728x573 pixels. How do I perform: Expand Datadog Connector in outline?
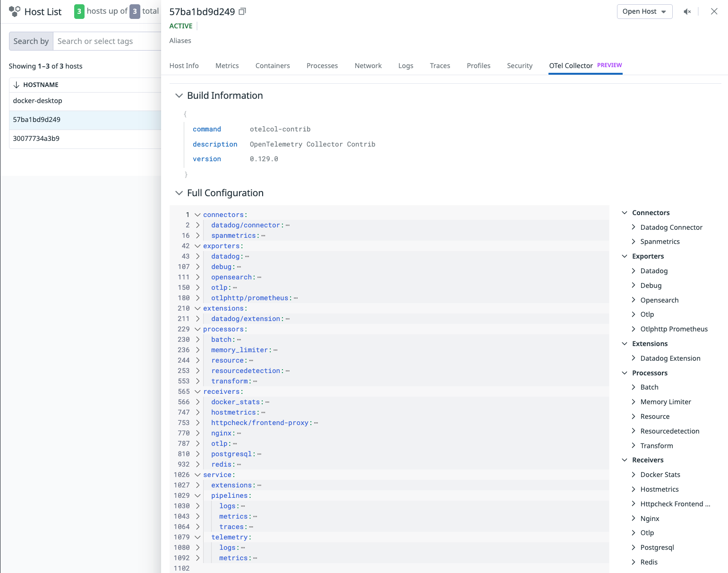[634, 227]
